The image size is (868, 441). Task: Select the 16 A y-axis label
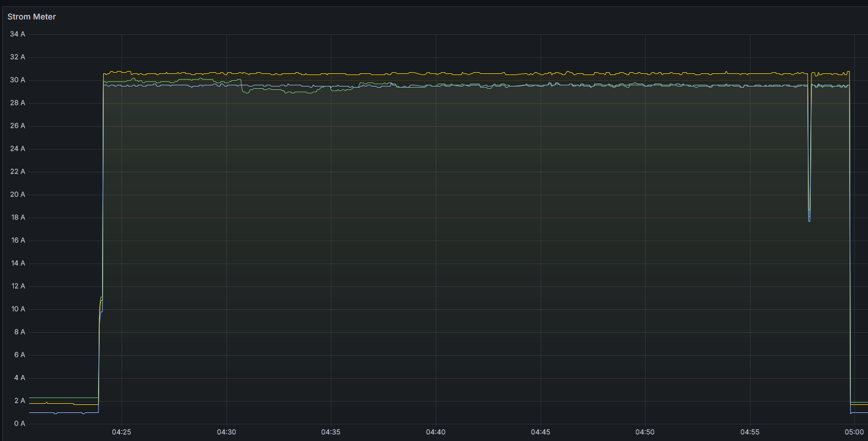18,241
